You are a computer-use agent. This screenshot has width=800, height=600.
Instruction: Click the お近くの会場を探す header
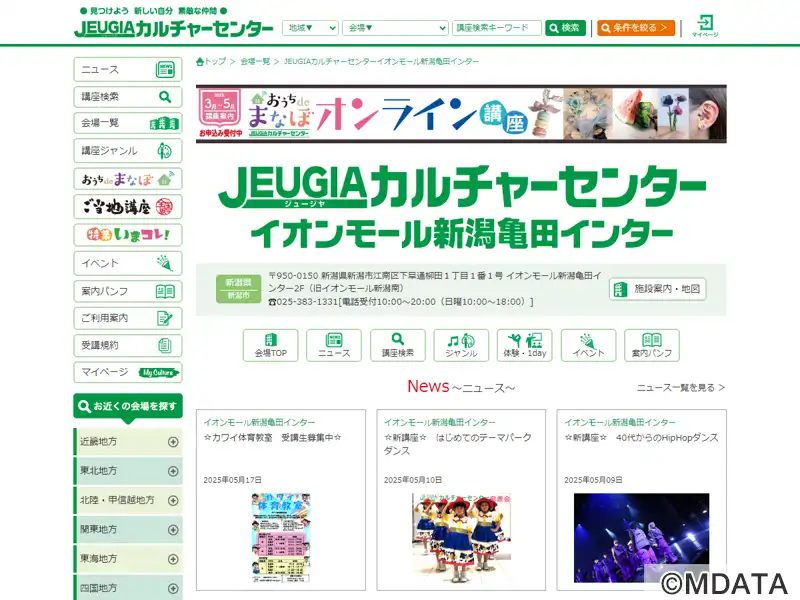[128, 407]
